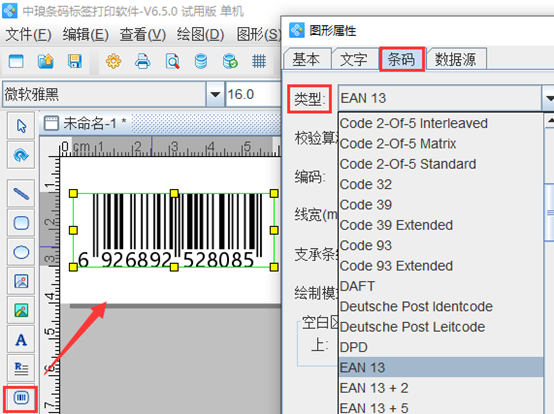Choose Code 32 from list

pos(441,184)
